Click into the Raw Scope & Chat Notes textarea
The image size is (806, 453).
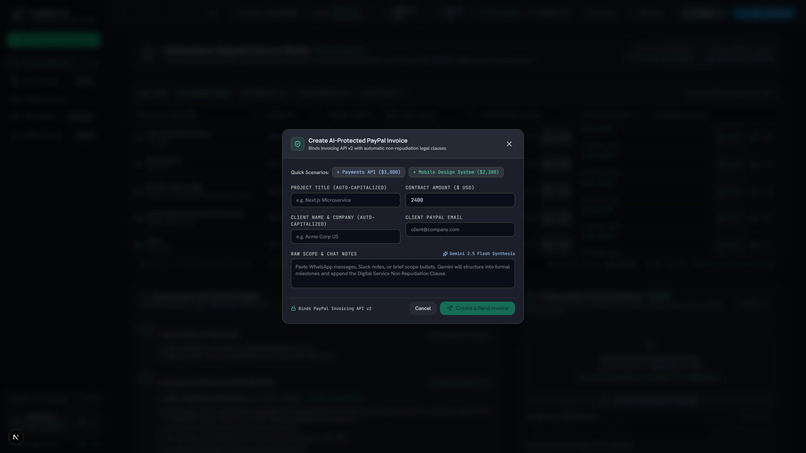coord(403,273)
